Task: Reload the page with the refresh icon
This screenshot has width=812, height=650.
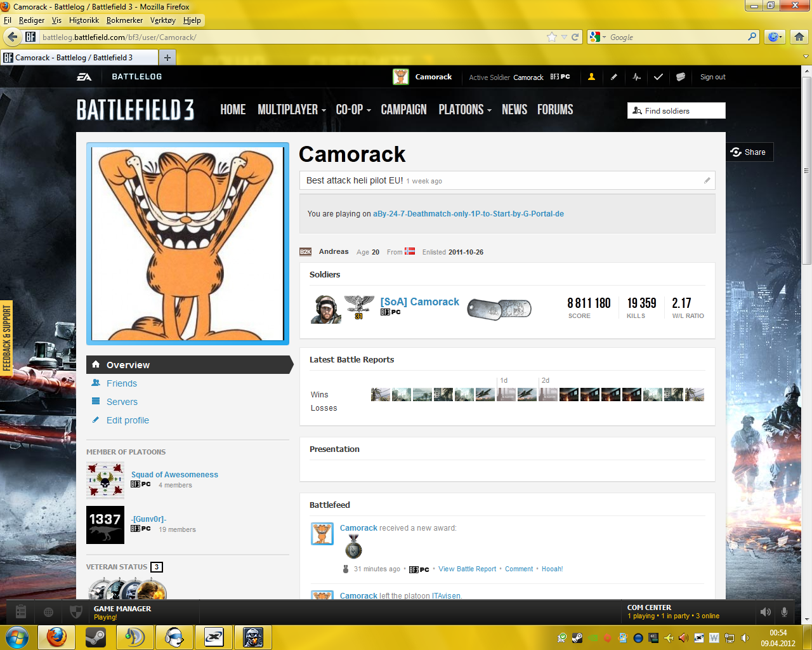Action: pyautogui.click(x=575, y=37)
